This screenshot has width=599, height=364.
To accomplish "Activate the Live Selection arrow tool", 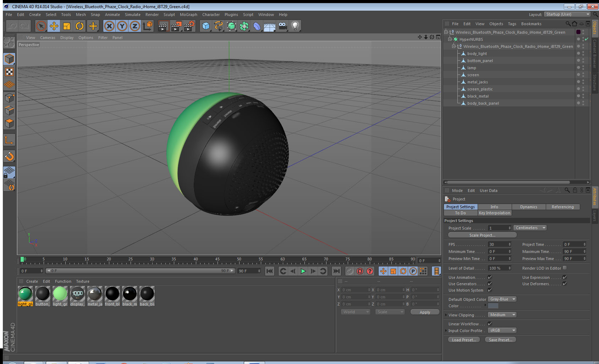I will pyautogui.click(x=41, y=26).
